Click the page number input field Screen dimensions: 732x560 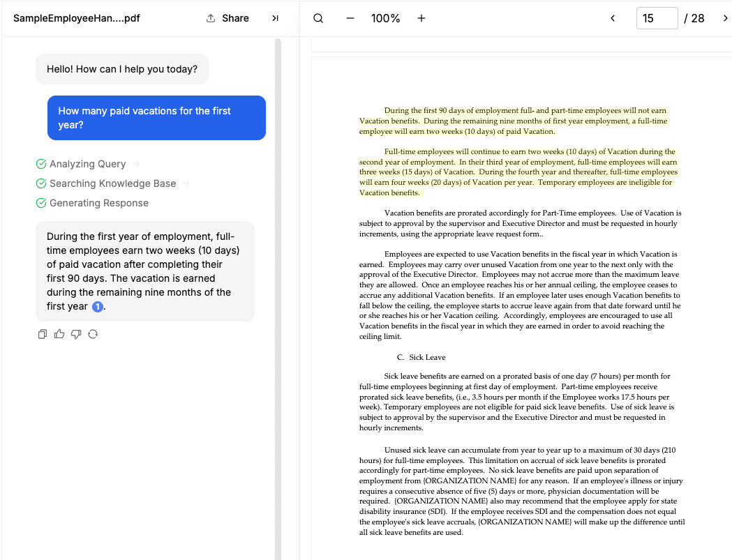click(x=657, y=18)
